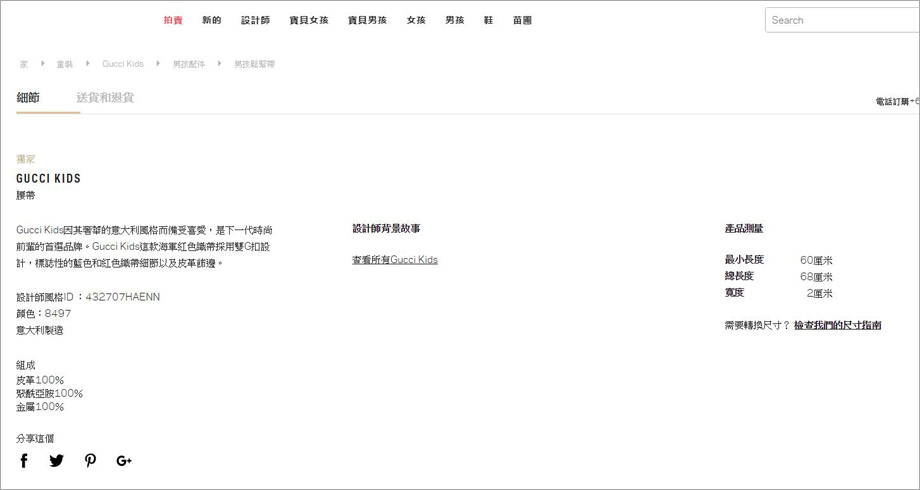Click the 68厘米 total length value
920x490 pixels.
coord(816,276)
